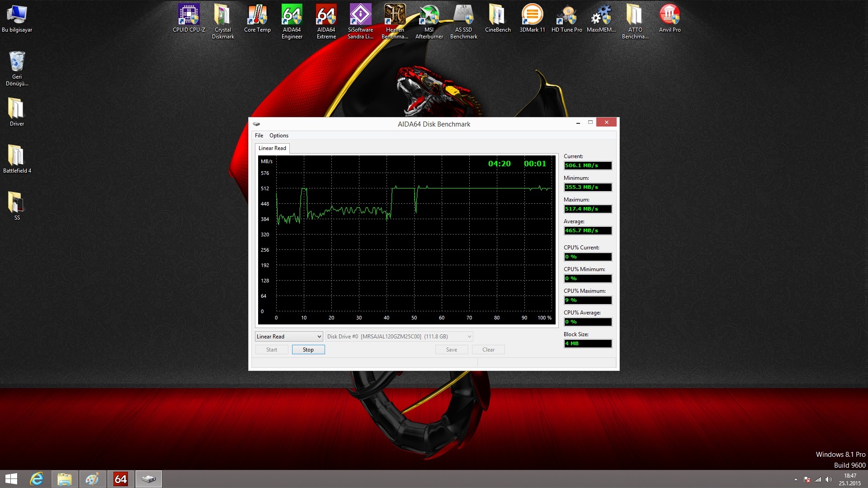Select Bu bilgisayar desktop icon
The image size is (868, 488).
point(17,19)
